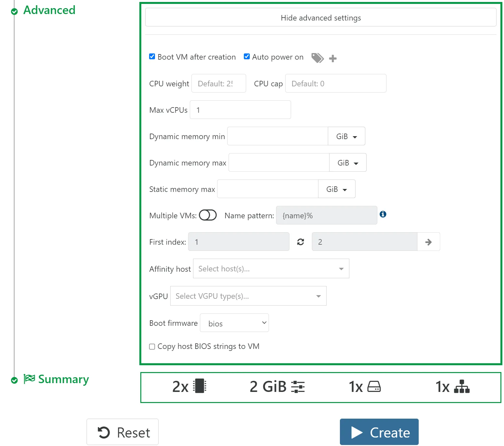The height and width of the screenshot is (446, 504).
Task: Click the right arrow button after index field
Action: (x=428, y=242)
